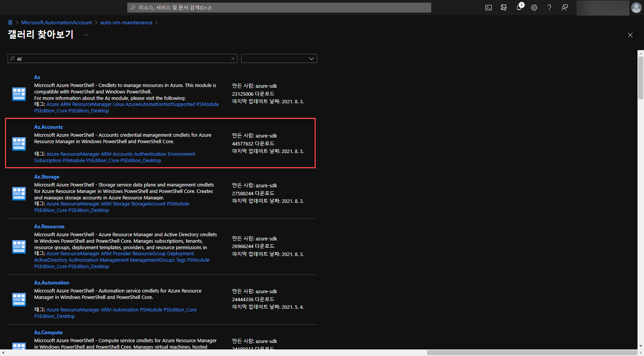Click the Az.Automation description about Automation service cmdlets
This screenshot has height=356, width=644.
tap(118, 294)
